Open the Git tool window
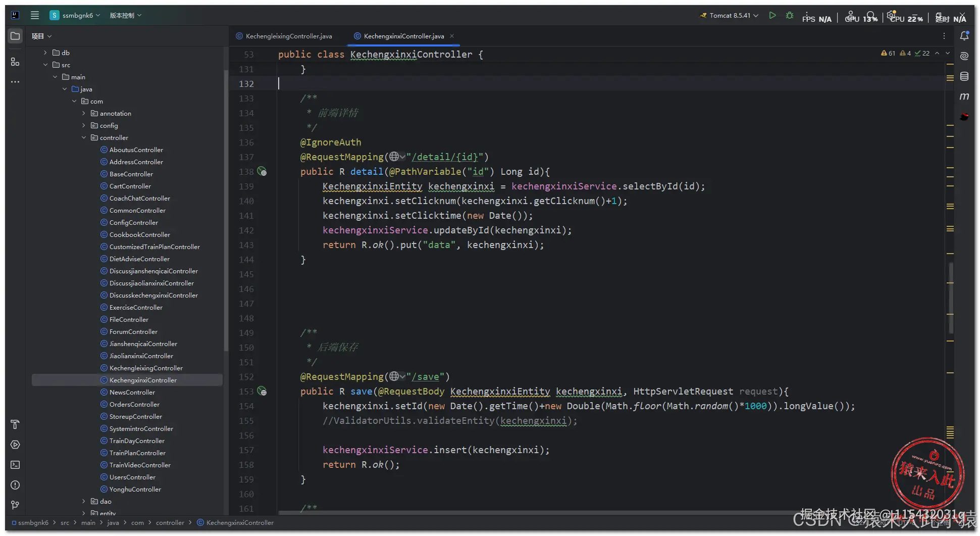 pyautogui.click(x=15, y=505)
